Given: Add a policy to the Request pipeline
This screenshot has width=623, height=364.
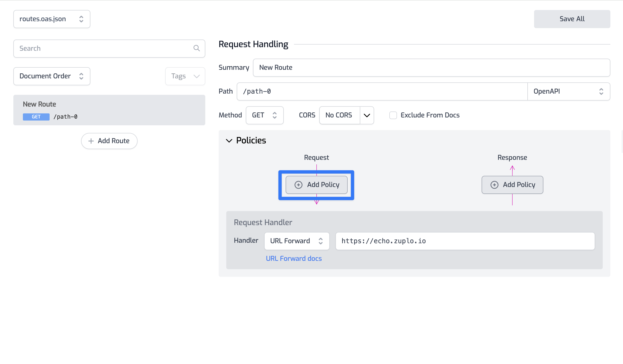Looking at the screenshot, I should click(x=316, y=185).
